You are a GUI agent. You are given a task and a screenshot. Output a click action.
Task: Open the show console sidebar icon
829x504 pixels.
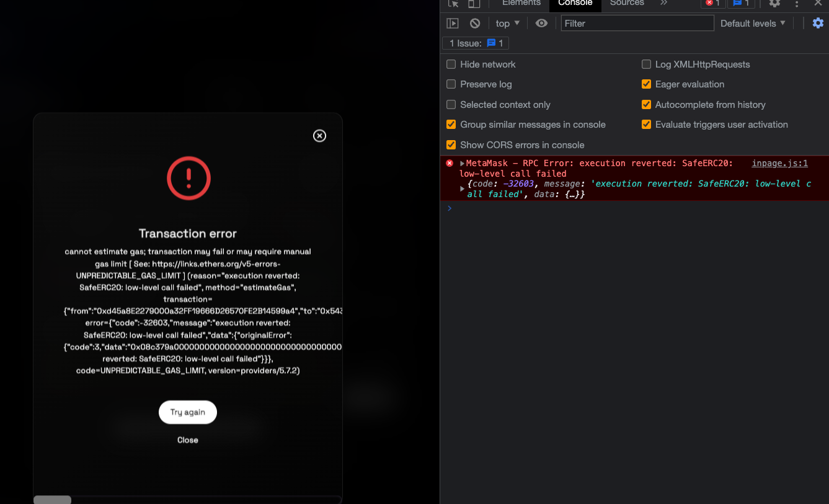coord(452,23)
